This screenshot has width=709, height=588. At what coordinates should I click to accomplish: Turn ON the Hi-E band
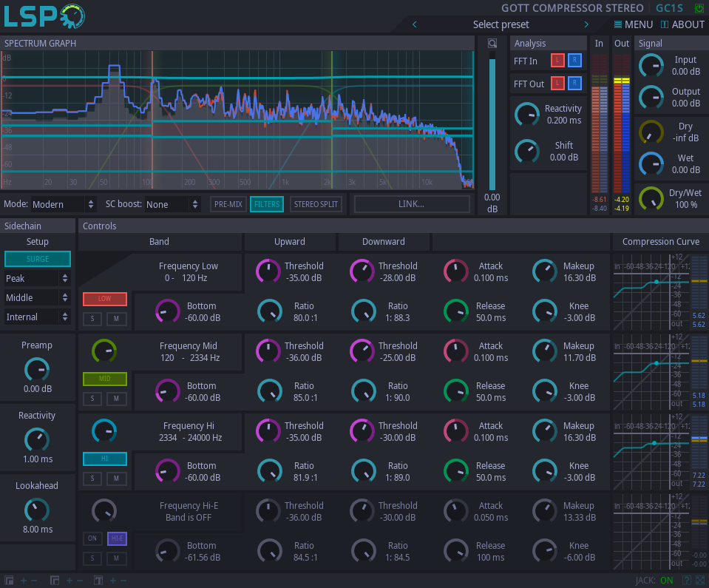coord(92,538)
